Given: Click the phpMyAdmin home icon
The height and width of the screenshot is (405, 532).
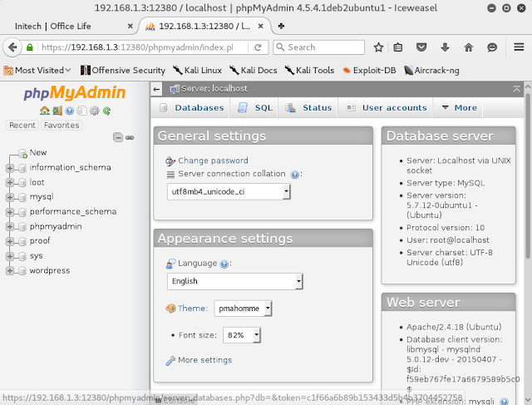Looking at the screenshot, I should pos(44,111).
